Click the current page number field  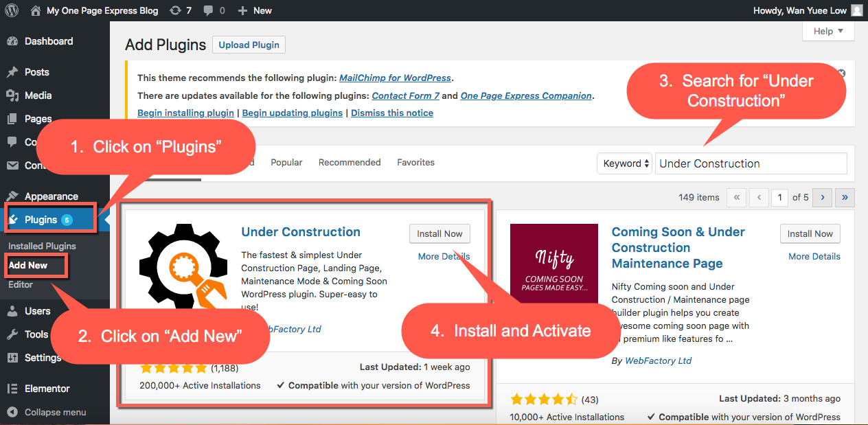click(x=779, y=197)
